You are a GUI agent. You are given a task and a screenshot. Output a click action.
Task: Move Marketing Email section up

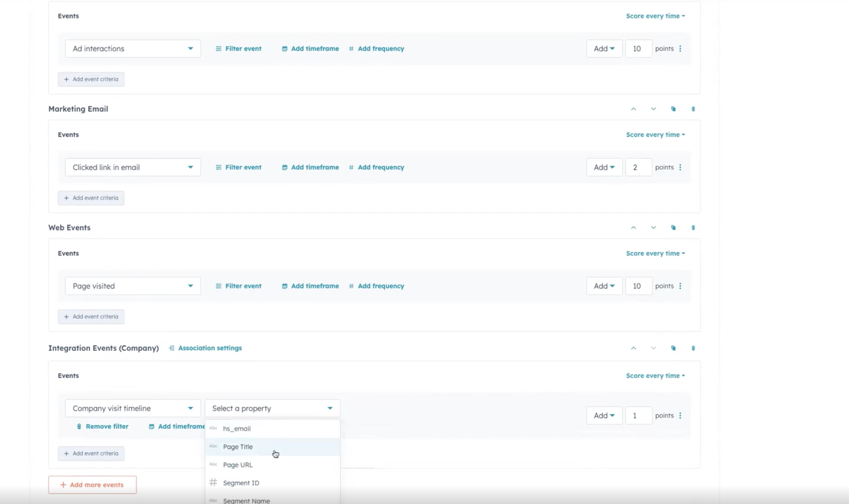point(634,109)
